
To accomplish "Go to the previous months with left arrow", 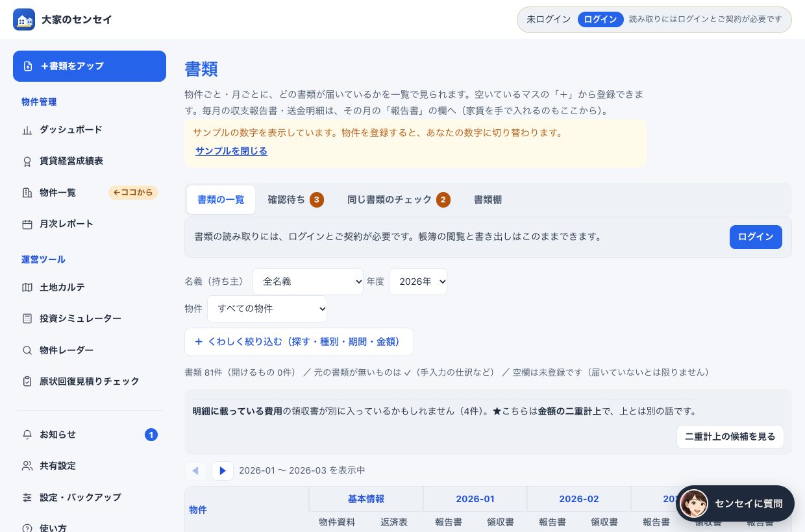I will (x=195, y=471).
